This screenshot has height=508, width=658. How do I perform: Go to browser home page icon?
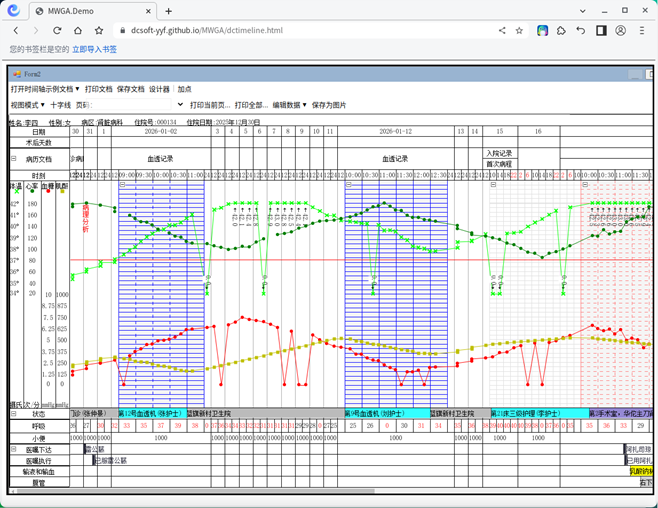pyautogui.click(x=78, y=31)
